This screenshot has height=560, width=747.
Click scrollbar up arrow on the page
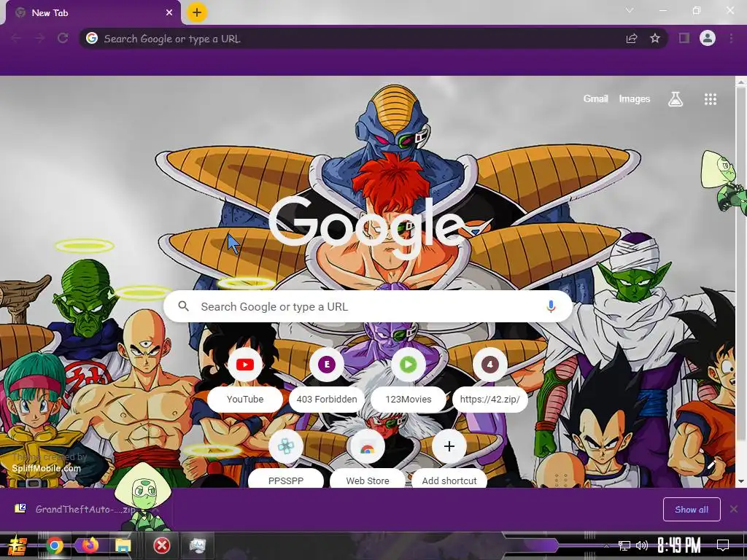point(741,82)
